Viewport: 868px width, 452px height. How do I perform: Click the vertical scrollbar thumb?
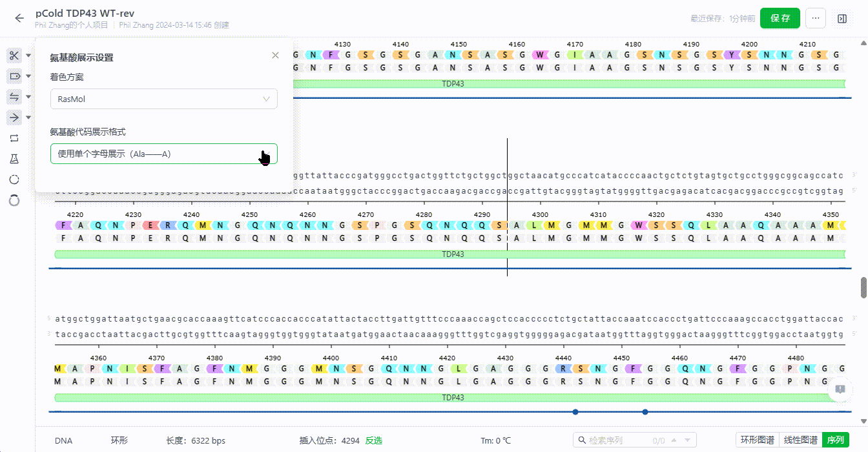(864, 288)
